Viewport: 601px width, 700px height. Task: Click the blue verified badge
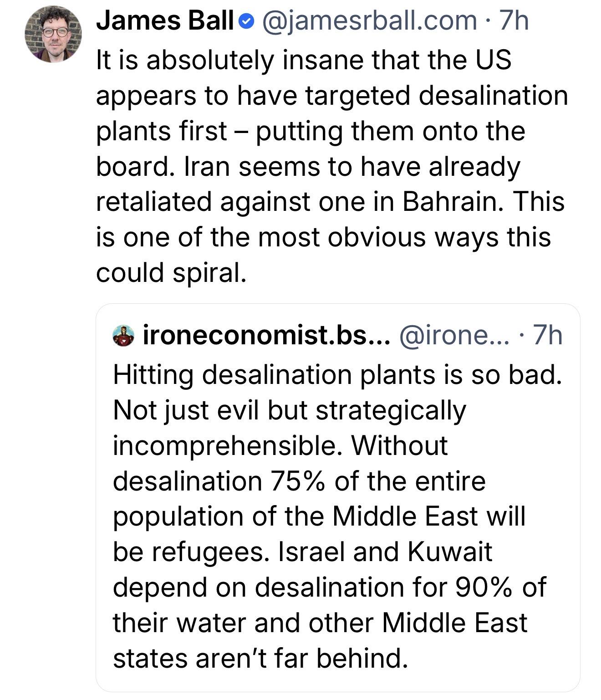coord(246,21)
